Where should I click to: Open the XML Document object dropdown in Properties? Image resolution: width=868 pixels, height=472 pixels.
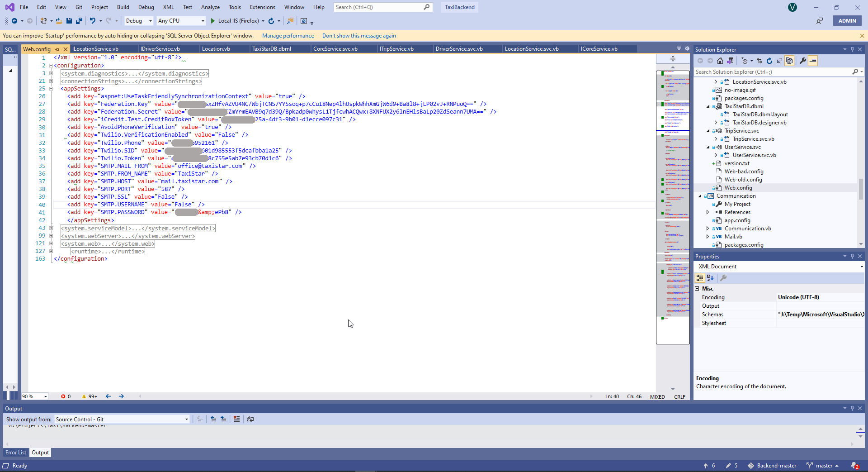coord(780,267)
